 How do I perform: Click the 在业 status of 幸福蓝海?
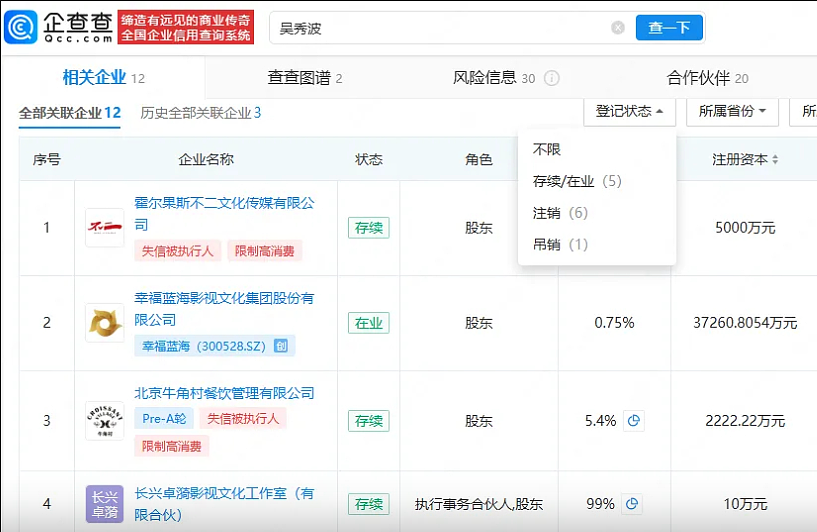click(369, 323)
